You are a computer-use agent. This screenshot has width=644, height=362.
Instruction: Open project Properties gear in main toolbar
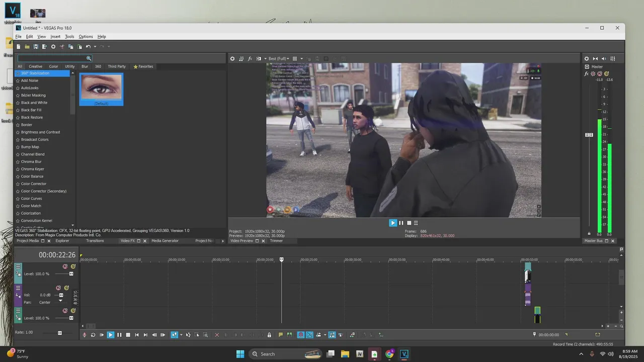(53, 47)
